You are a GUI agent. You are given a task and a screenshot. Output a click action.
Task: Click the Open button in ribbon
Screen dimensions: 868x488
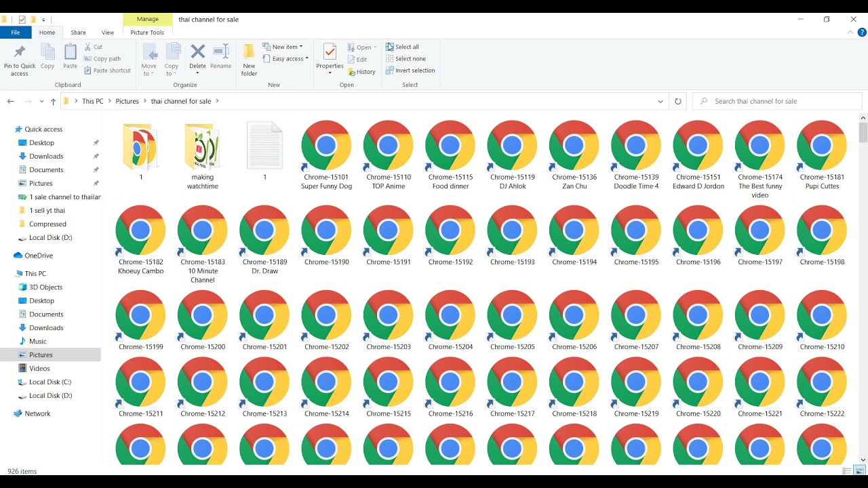click(362, 47)
